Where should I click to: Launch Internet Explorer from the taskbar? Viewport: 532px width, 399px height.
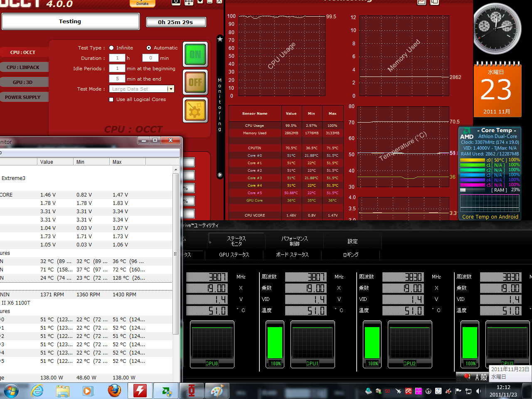point(37,391)
